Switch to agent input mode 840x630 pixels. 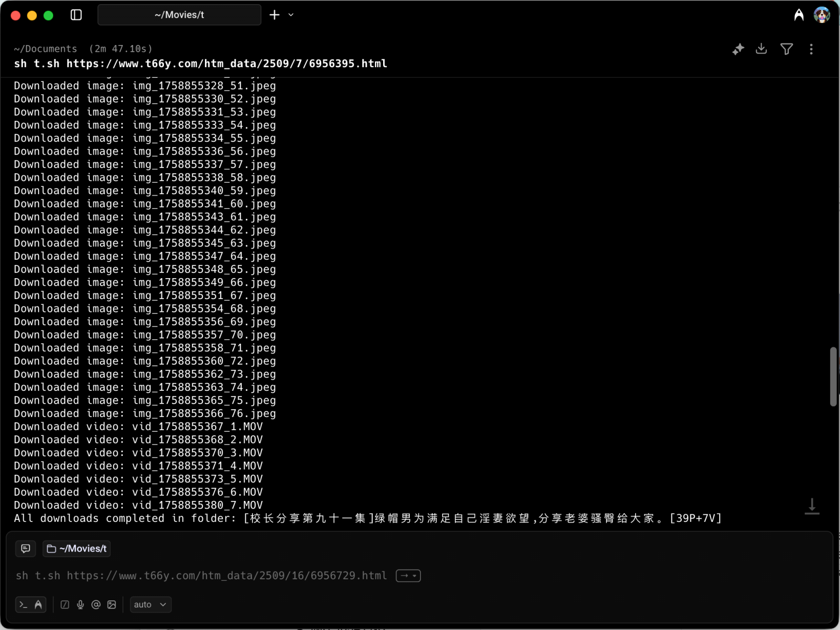(x=38, y=605)
